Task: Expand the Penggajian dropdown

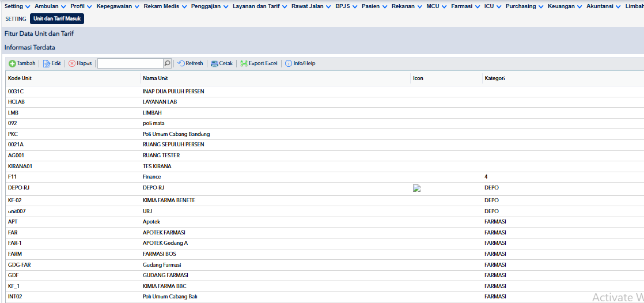Action: 210,6
